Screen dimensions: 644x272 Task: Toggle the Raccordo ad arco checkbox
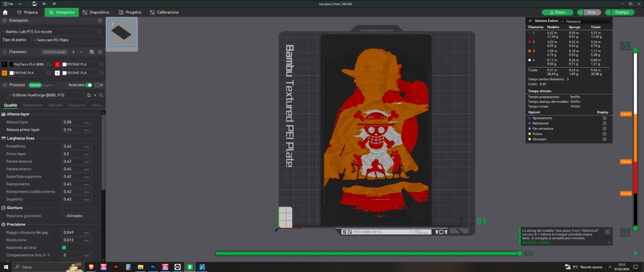[x=64, y=248]
